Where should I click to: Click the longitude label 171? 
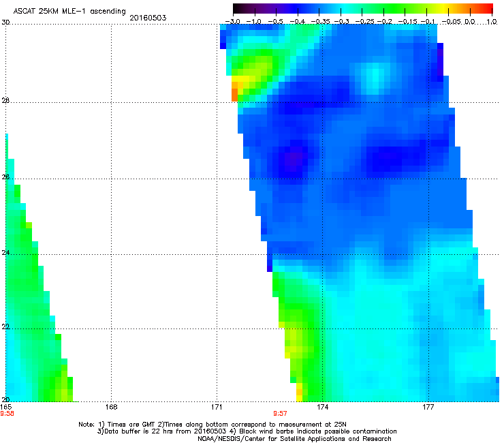tap(217, 407)
